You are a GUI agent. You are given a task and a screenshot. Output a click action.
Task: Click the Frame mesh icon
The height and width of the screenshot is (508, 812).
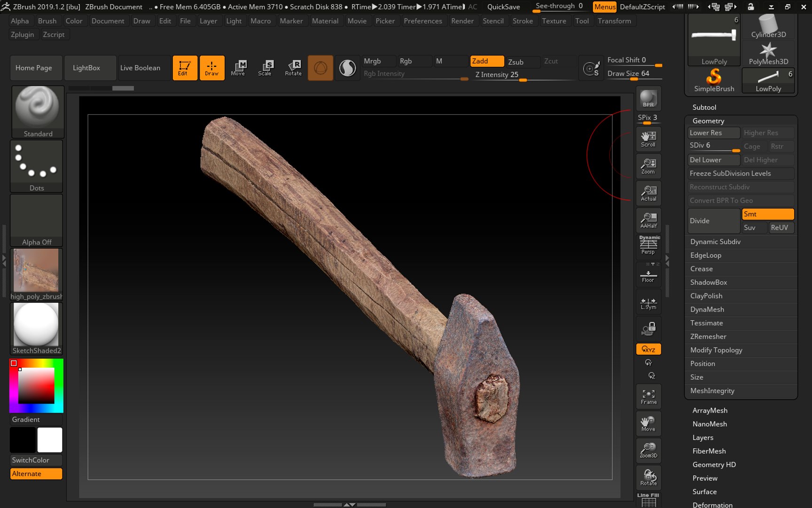tap(648, 397)
